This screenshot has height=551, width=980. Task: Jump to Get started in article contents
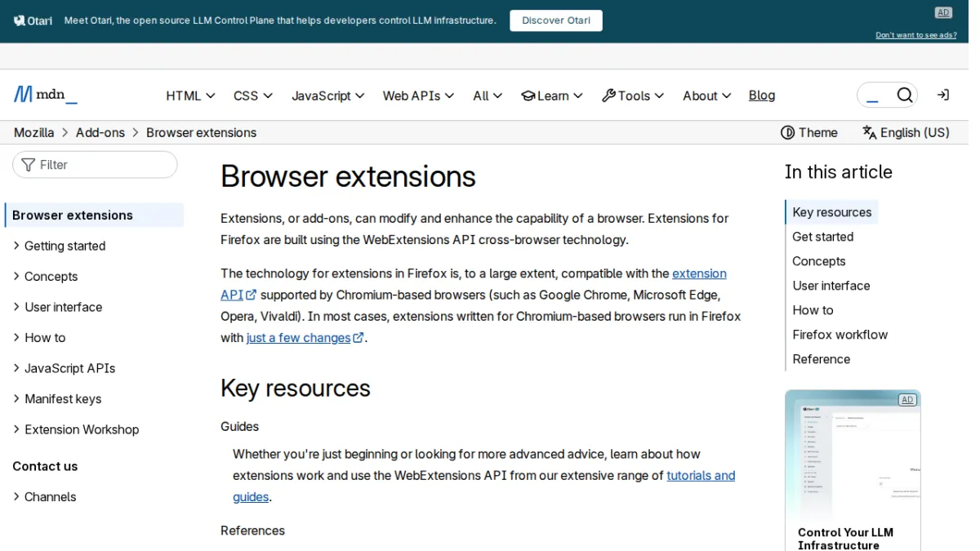[823, 237]
